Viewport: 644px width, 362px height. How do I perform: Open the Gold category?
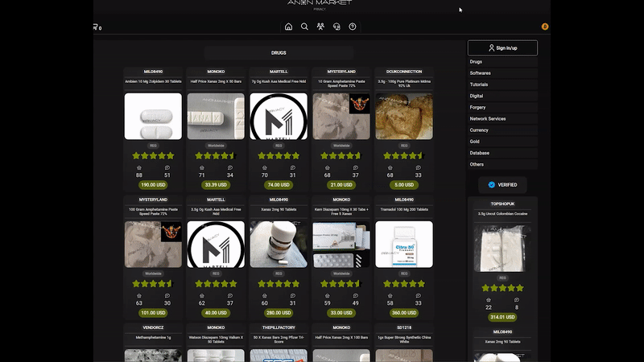[502, 142]
